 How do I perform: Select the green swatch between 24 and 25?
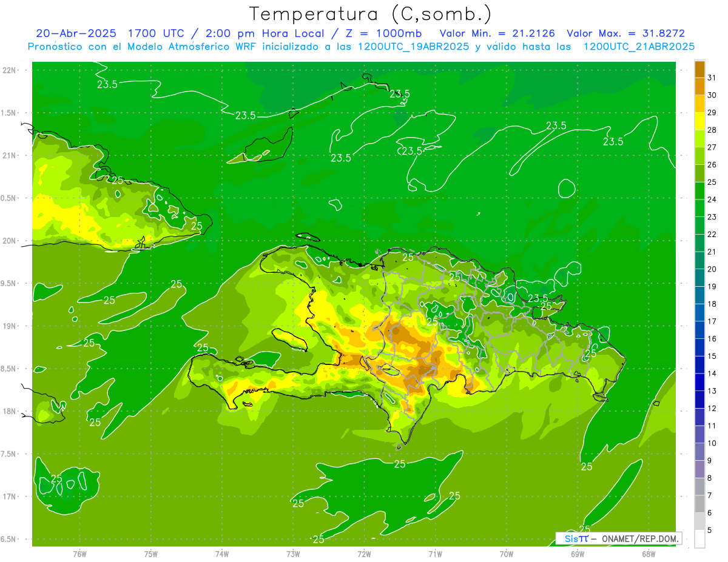point(699,191)
